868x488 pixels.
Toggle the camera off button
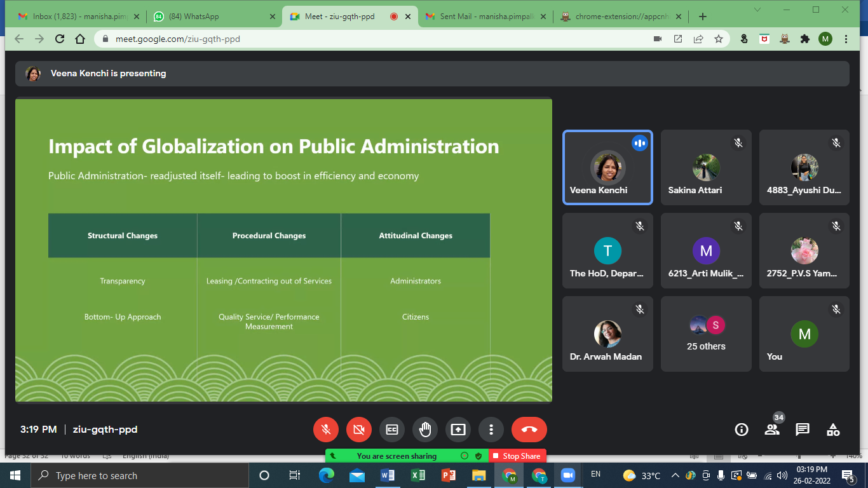[359, 430]
